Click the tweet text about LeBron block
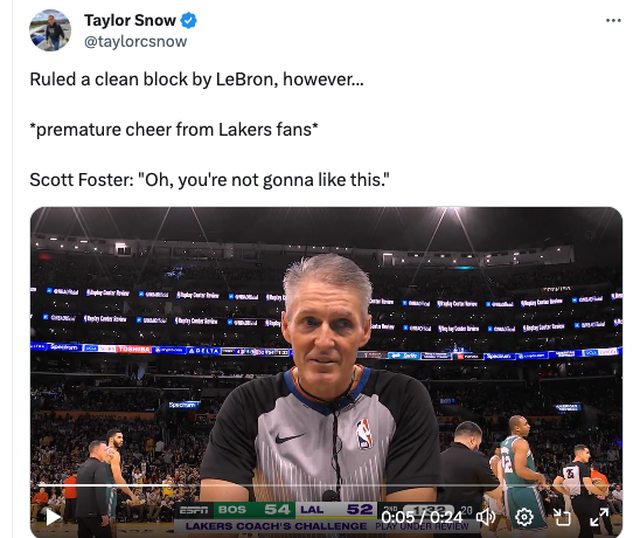 tap(196, 79)
